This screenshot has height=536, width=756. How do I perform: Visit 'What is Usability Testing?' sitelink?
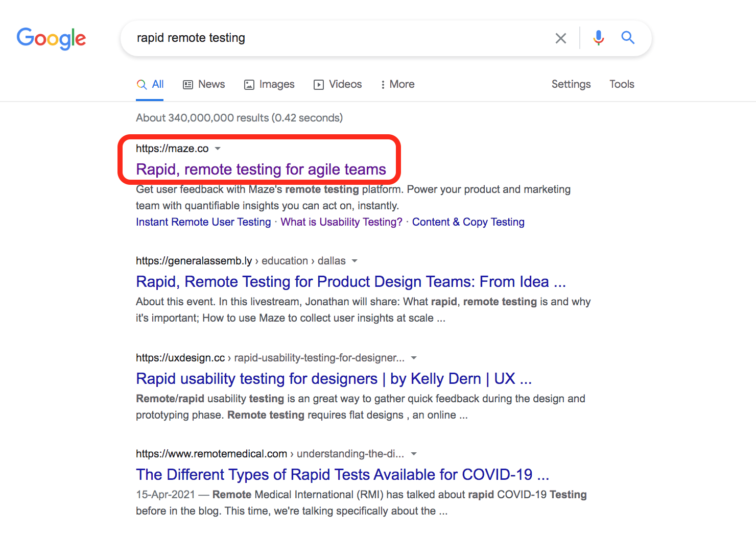pyautogui.click(x=341, y=222)
